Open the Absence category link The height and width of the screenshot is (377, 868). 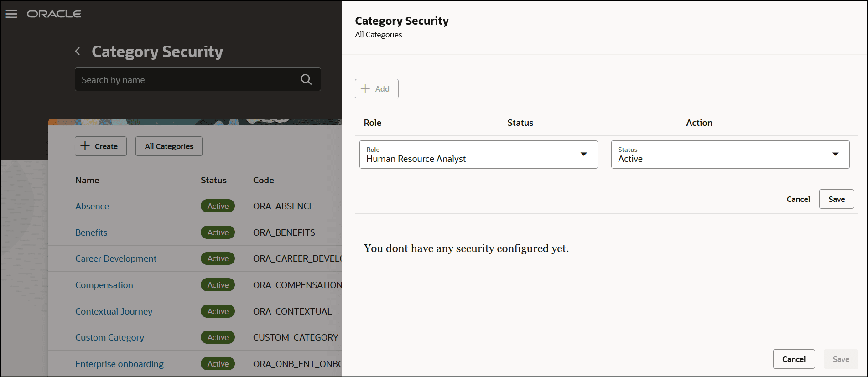(92, 206)
